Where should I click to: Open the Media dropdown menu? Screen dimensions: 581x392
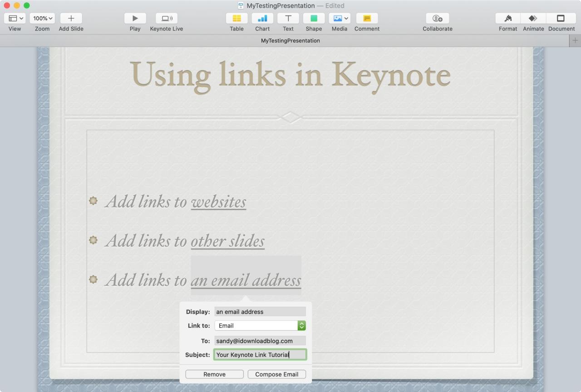pos(340,19)
